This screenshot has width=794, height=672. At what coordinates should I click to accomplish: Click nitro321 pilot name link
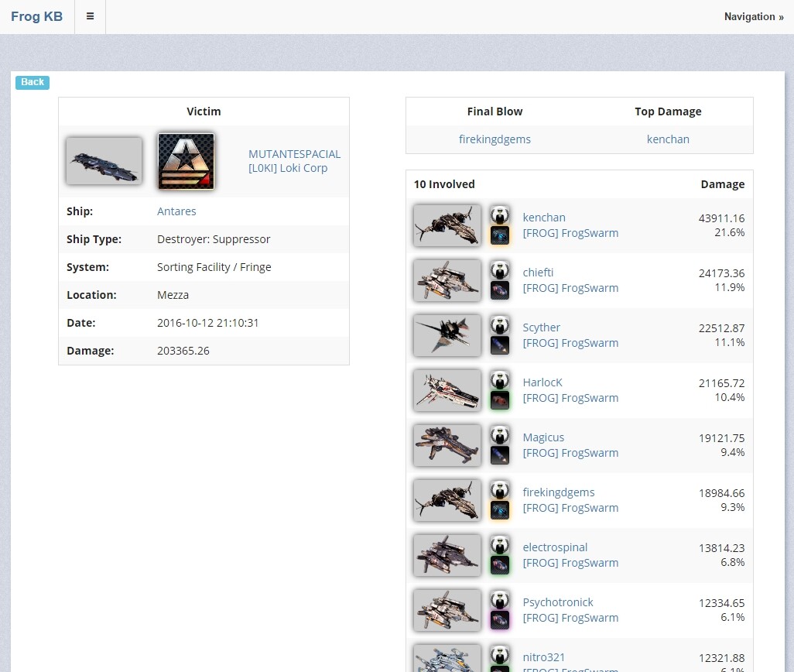pyautogui.click(x=544, y=657)
